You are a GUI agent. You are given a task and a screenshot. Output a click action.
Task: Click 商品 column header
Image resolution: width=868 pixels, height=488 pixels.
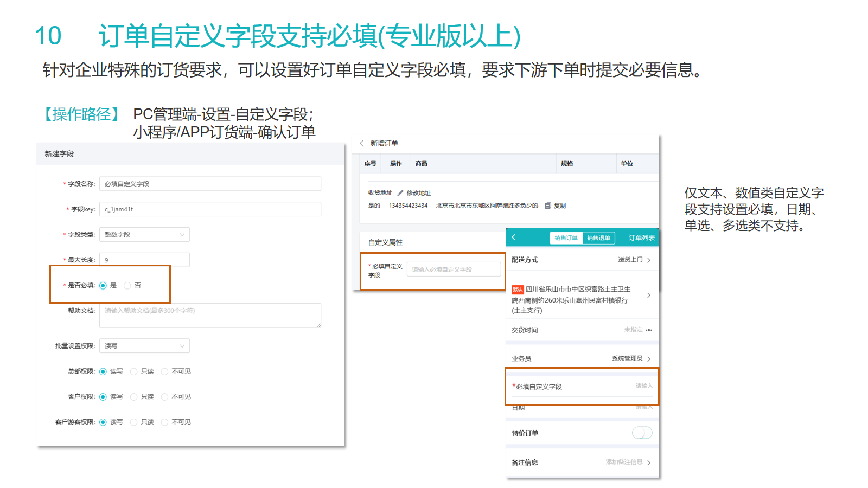[x=422, y=164]
